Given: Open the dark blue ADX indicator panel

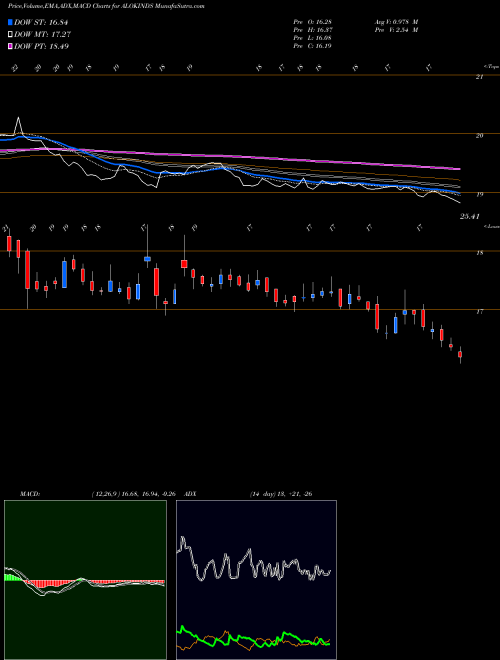Looking at the screenshot, I should (x=256, y=580).
